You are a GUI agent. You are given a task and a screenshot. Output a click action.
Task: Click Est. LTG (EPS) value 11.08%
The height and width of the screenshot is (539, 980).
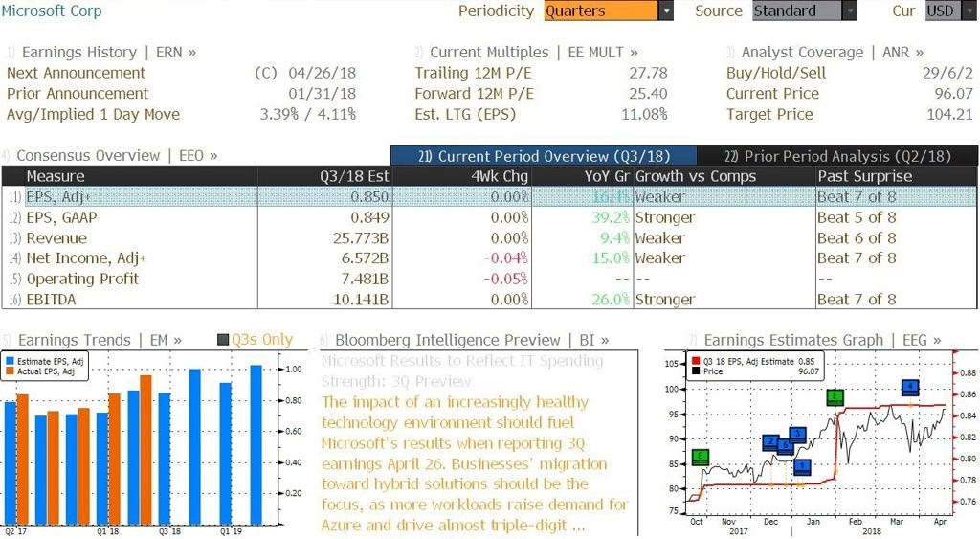[644, 114]
